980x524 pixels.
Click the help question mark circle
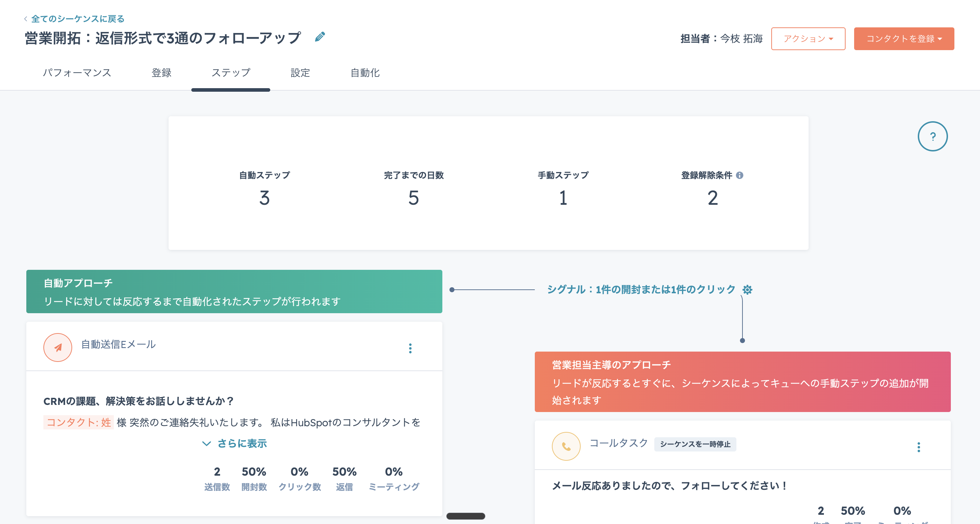[932, 137]
